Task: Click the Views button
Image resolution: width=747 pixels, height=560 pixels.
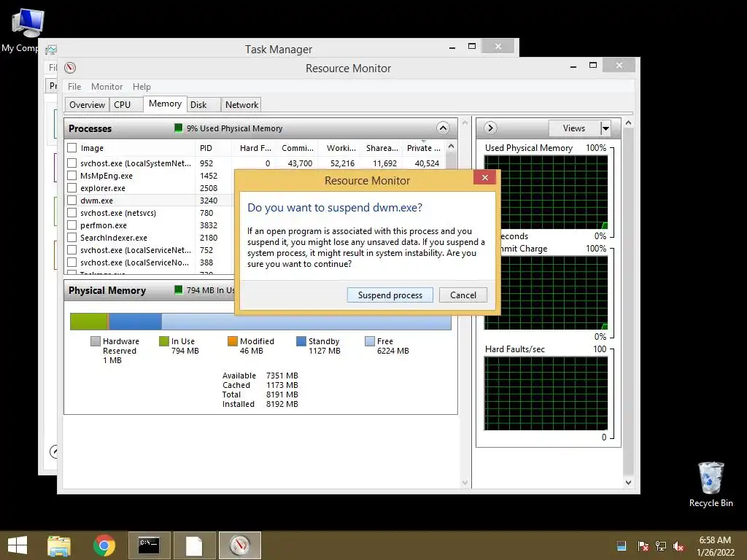Action: (x=573, y=128)
